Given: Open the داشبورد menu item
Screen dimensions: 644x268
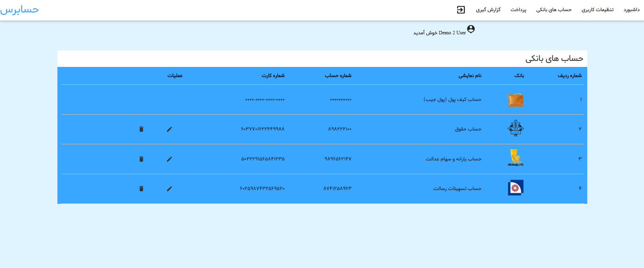Looking at the screenshot, I should [631, 10].
